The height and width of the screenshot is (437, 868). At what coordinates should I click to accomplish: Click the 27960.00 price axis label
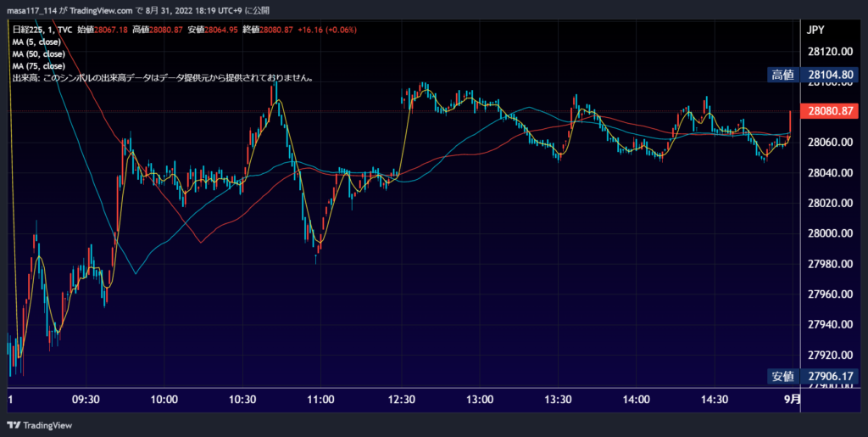[830, 294]
